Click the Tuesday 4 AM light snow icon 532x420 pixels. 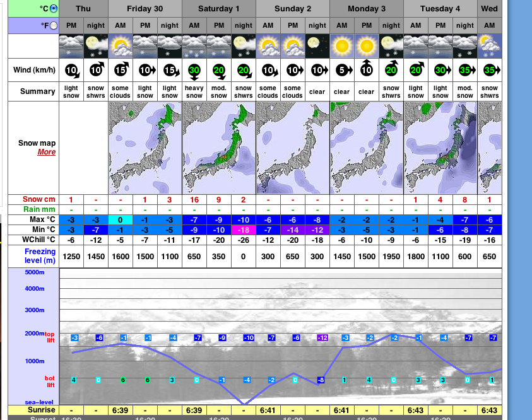pyautogui.click(x=416, y=46)
